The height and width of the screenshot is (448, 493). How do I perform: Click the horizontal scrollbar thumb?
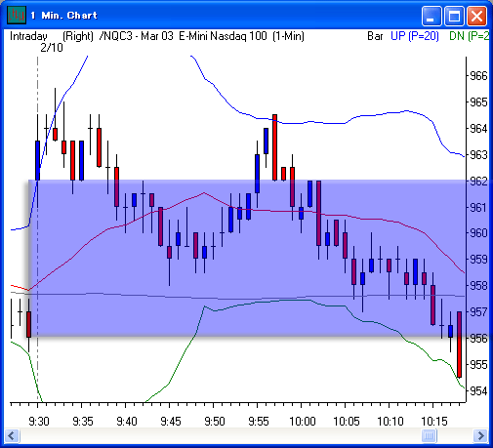(429, 435)
